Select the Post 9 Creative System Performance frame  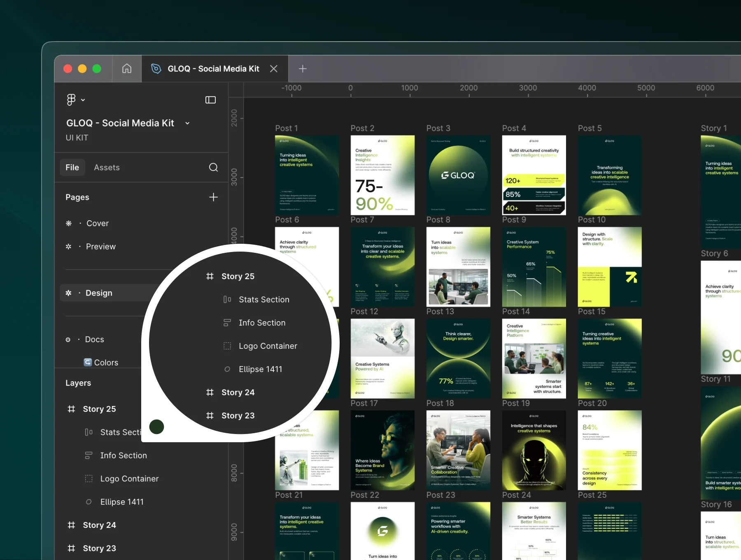tap(534, 267)
